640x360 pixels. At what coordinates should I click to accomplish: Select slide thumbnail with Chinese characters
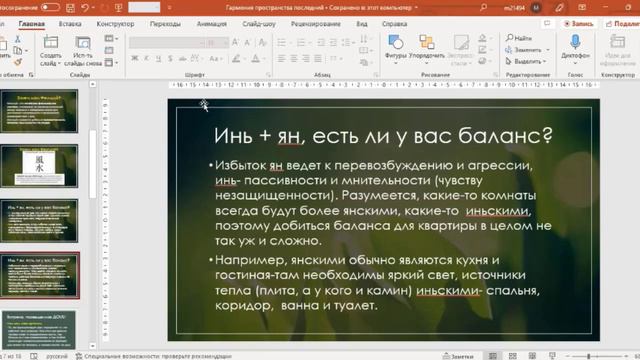pyautogui.click(x=39, y=166)
